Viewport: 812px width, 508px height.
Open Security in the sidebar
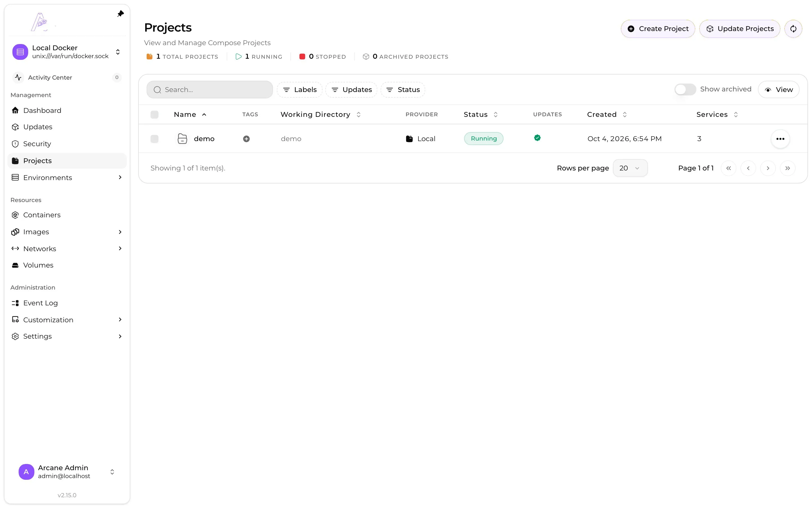[x=67, y=144]
